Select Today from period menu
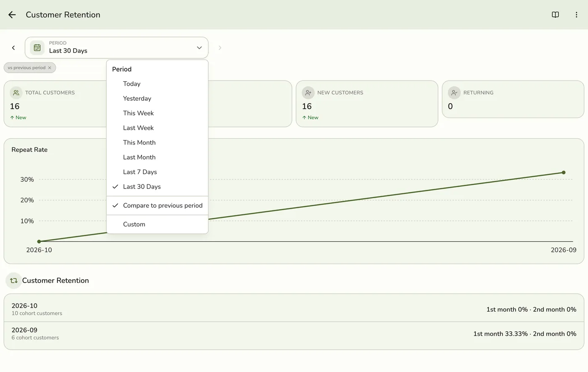 pos(157,84)
